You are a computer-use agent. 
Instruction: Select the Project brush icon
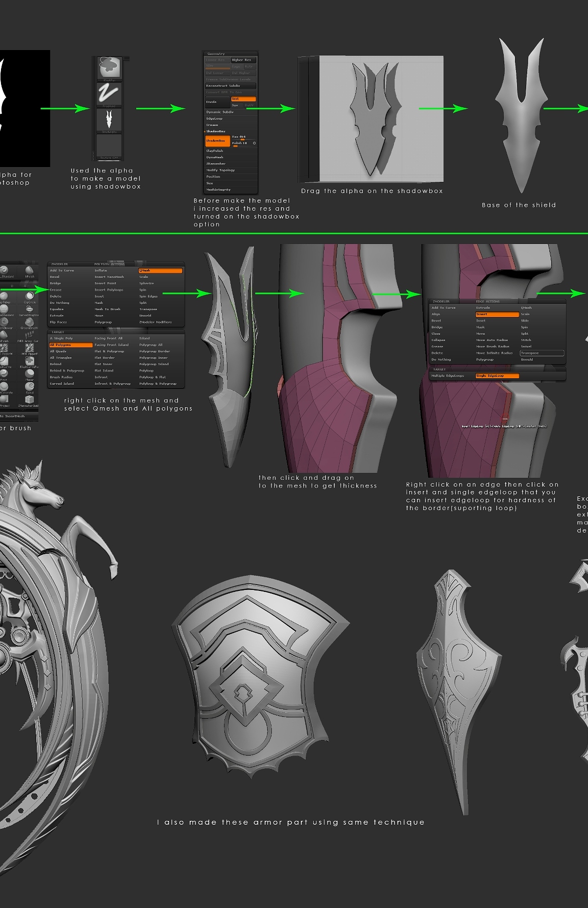click(4, 400)
